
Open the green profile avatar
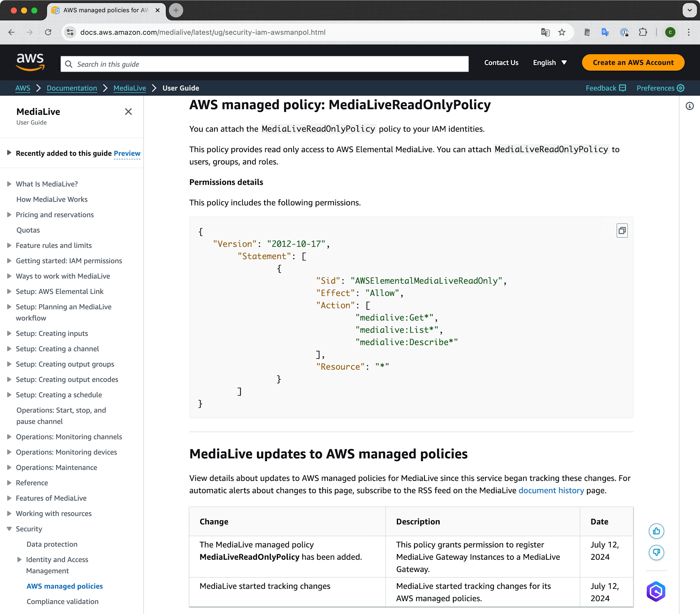670,32
